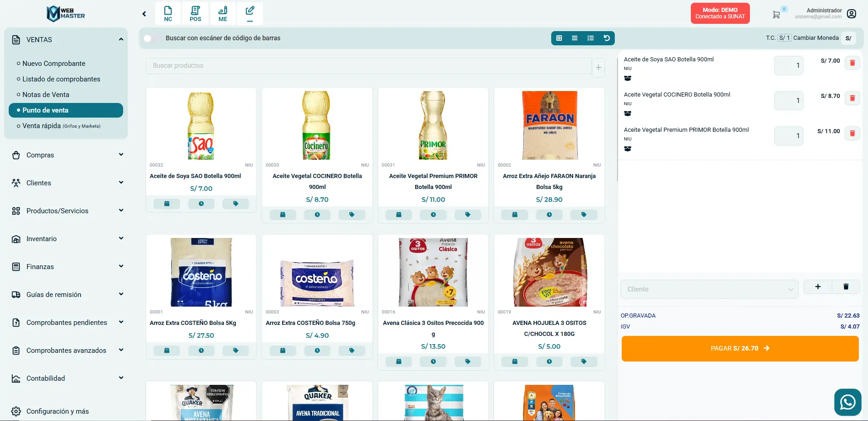This screenshot has height=421, width=868.
Task: View history clock for AVENA HOJUELA 3 OSITOS card
Action: click(549, 362)
